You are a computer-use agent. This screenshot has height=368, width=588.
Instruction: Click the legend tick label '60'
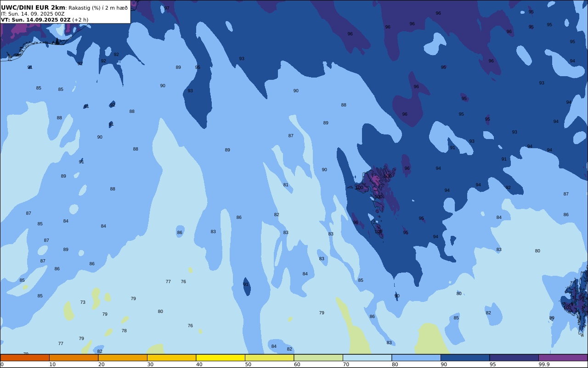pos(297,364)
